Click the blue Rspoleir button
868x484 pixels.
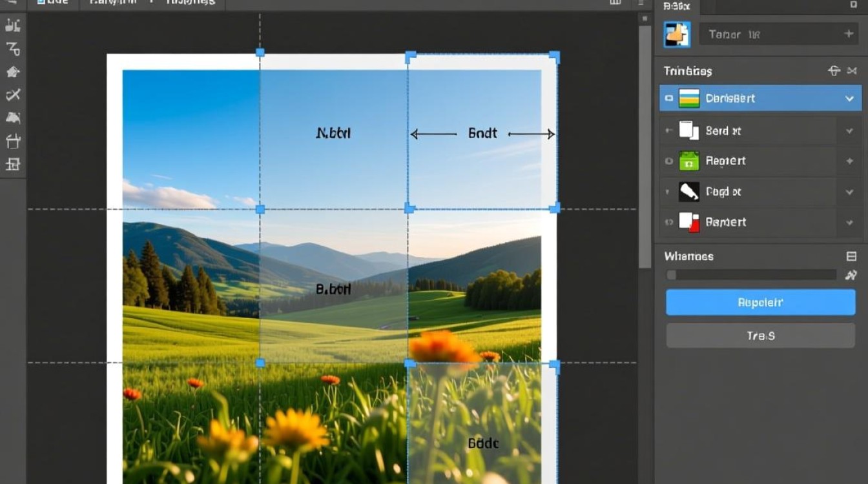click(760, 302)
